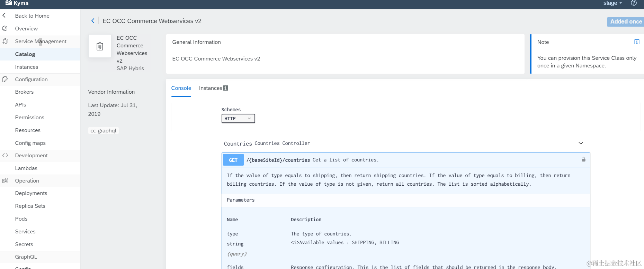Collapse the Countries Controller section

(x=581, y=143)
